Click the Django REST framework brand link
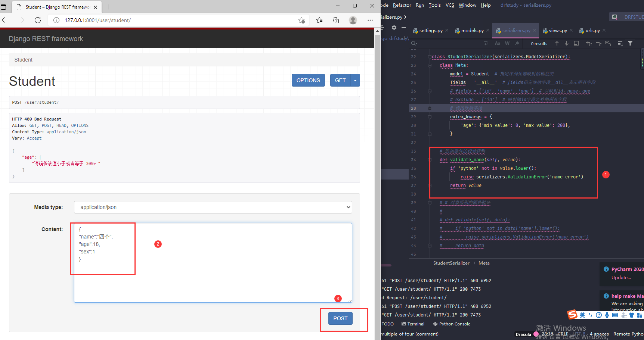644x340 pixels. [x=46, y=39]
